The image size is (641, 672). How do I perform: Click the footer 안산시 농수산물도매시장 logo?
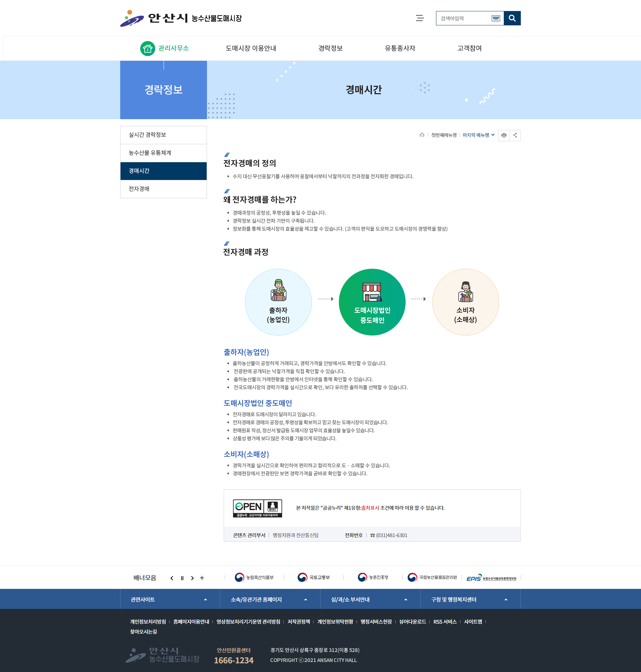(x=162, y=655)
